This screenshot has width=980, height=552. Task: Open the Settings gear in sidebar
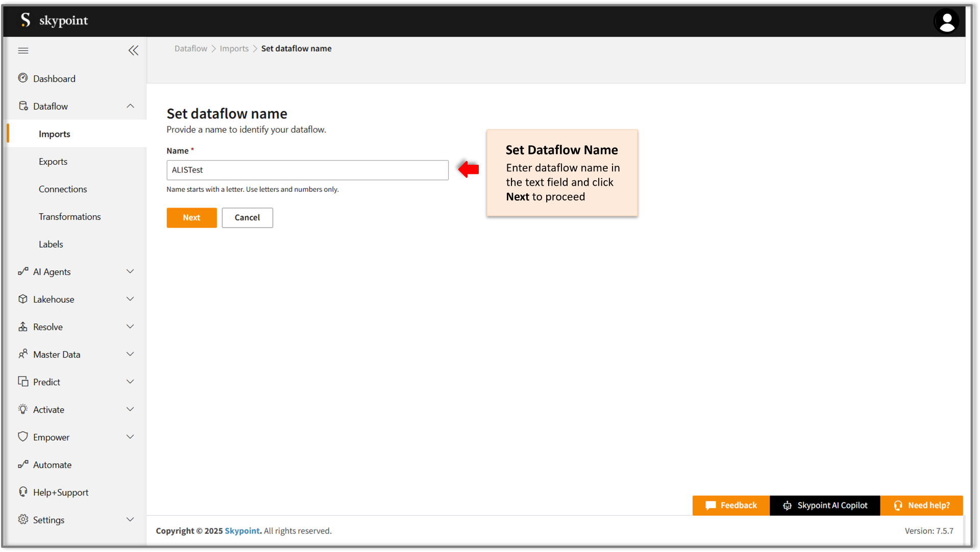(23, 519)
